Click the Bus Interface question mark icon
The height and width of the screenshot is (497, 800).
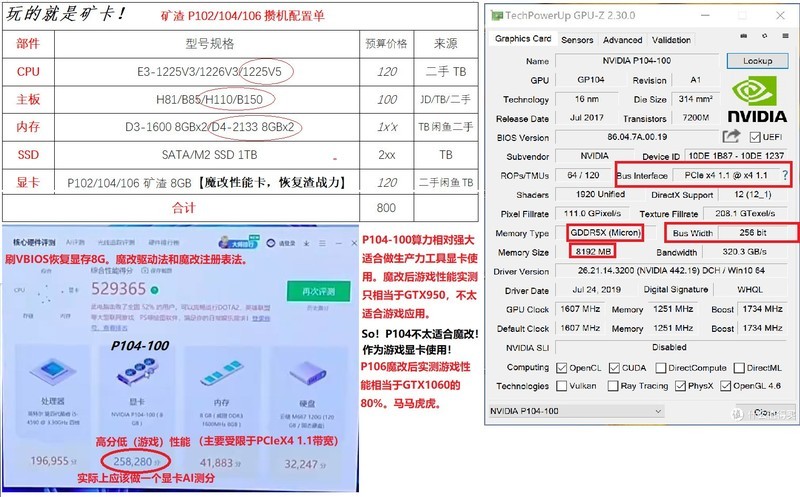click(785, 175)
